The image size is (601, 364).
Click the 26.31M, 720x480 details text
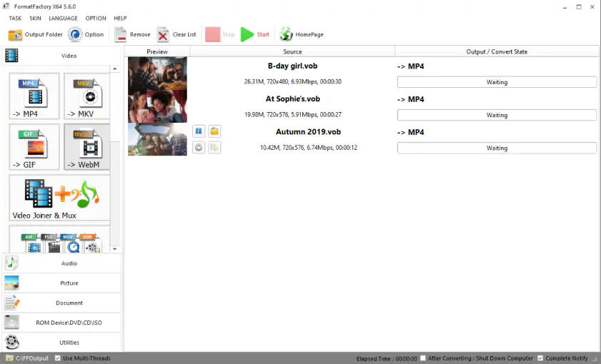click(293, 81)
